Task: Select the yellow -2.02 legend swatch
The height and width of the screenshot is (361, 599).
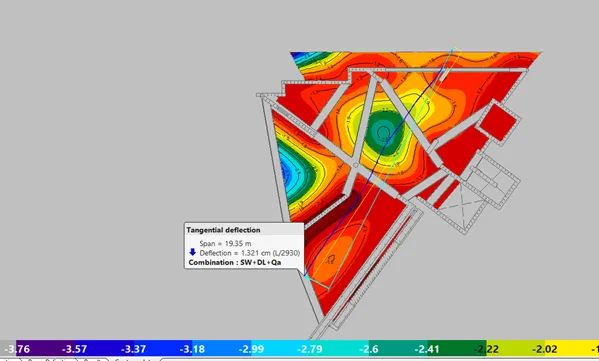Action: (545, 348)
